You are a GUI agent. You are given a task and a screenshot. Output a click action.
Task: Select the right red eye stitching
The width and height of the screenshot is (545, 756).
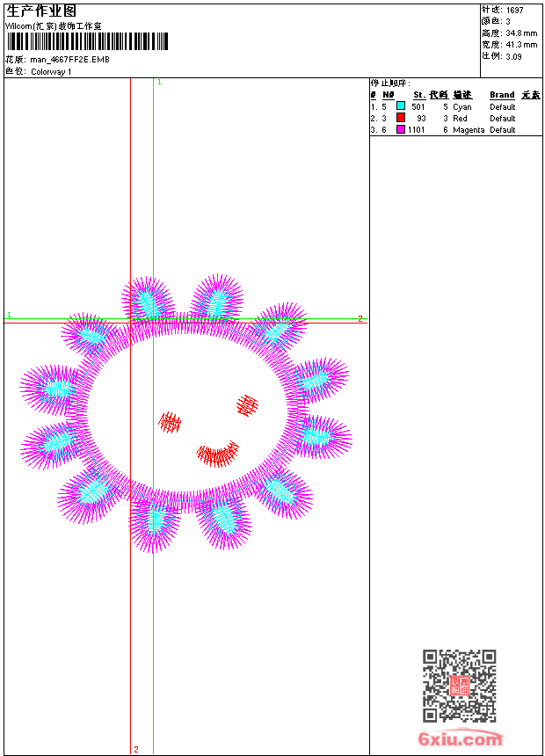(247, 405)
